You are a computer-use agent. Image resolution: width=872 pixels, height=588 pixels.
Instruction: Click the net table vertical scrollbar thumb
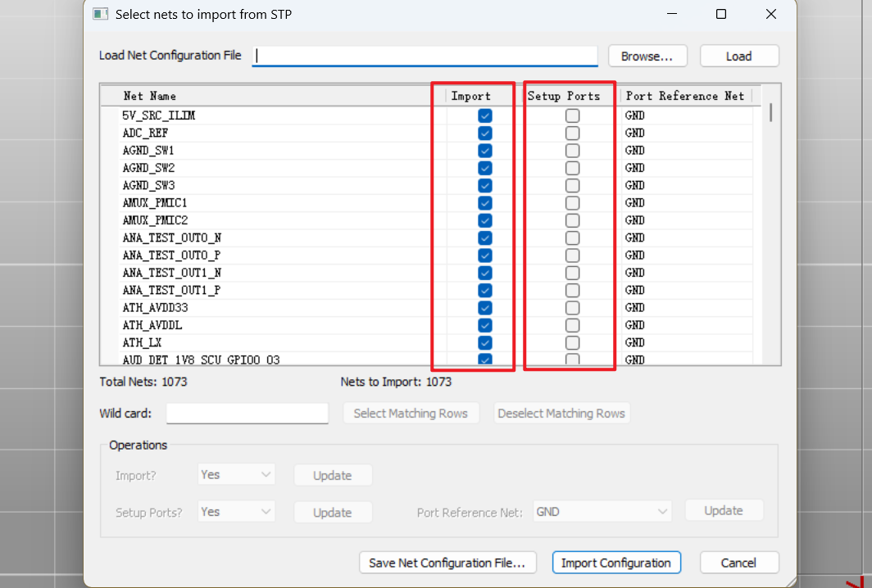tap(770, 112)
